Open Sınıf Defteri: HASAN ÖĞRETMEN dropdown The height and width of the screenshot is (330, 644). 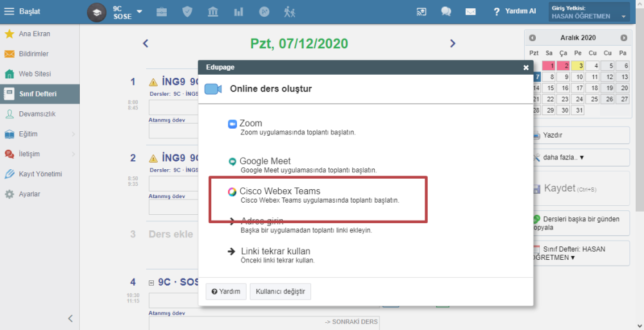(581, 253)
